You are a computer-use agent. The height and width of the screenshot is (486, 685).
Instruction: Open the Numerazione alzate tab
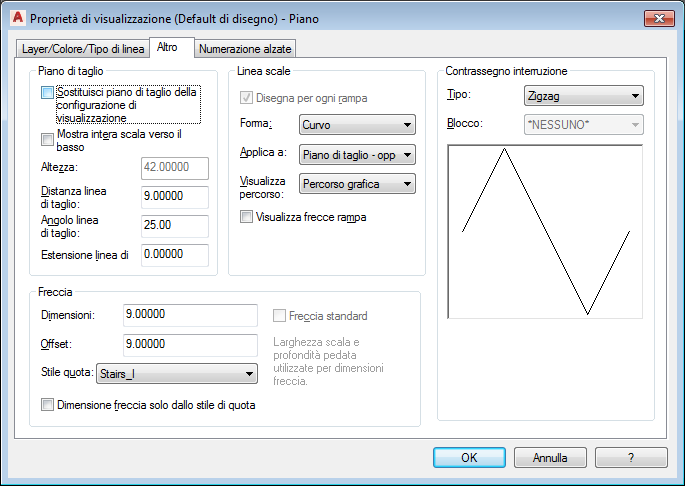245,49
